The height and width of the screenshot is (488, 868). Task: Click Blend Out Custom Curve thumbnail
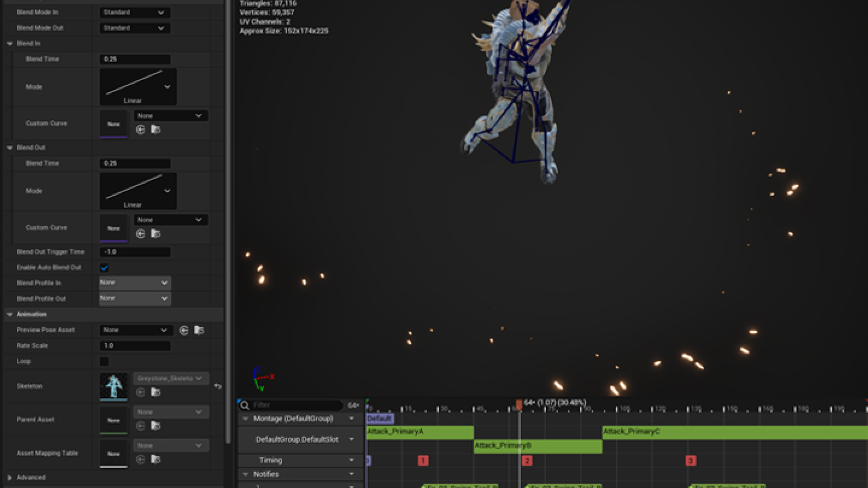(x=113, y=228)
